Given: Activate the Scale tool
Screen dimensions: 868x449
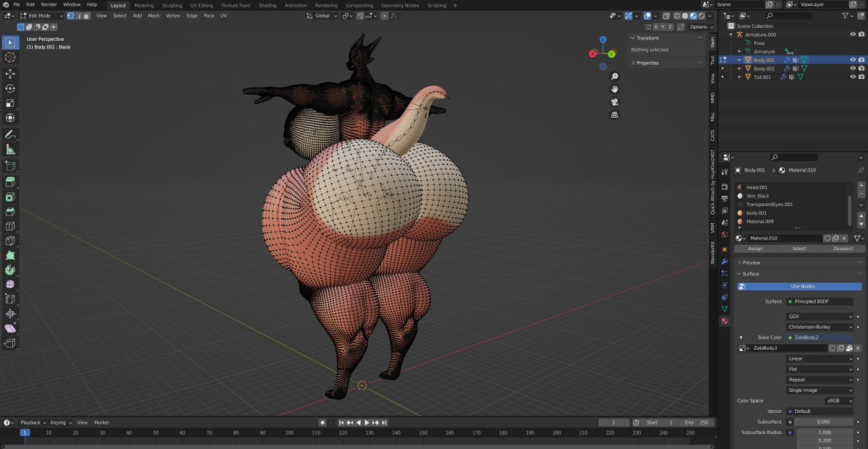Looking at the screenshot, I should (10, 103).
